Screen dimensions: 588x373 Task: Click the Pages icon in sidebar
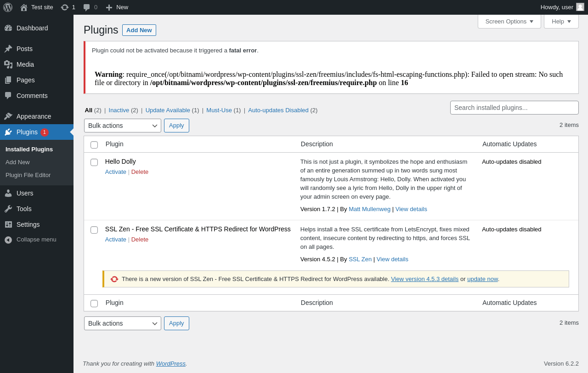(x=8, y=80)
